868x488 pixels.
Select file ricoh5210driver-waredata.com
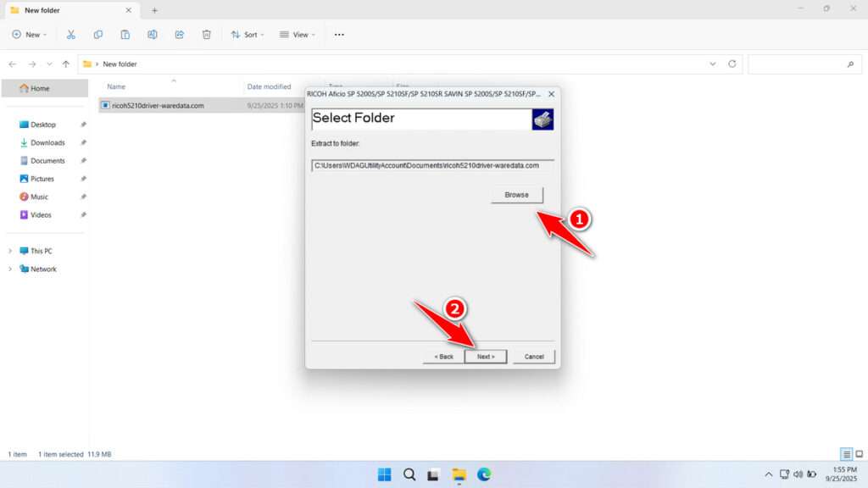[x=158, y=106]
